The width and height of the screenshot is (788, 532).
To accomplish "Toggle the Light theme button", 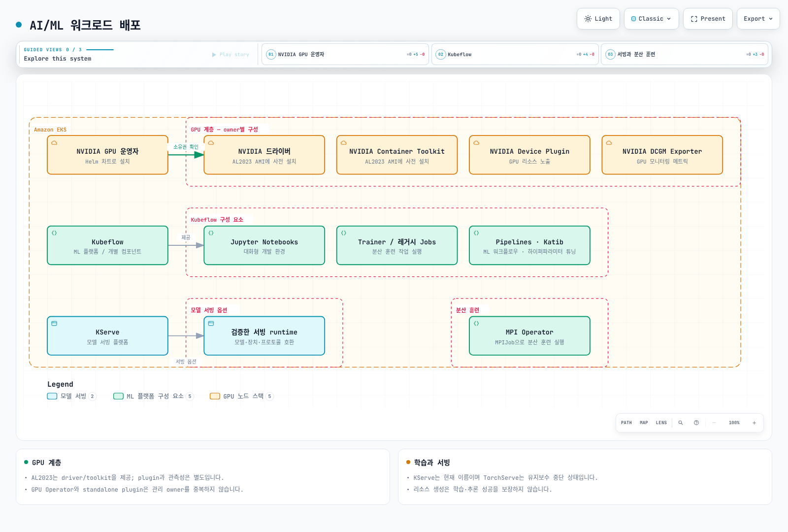I will click(598, 19).
